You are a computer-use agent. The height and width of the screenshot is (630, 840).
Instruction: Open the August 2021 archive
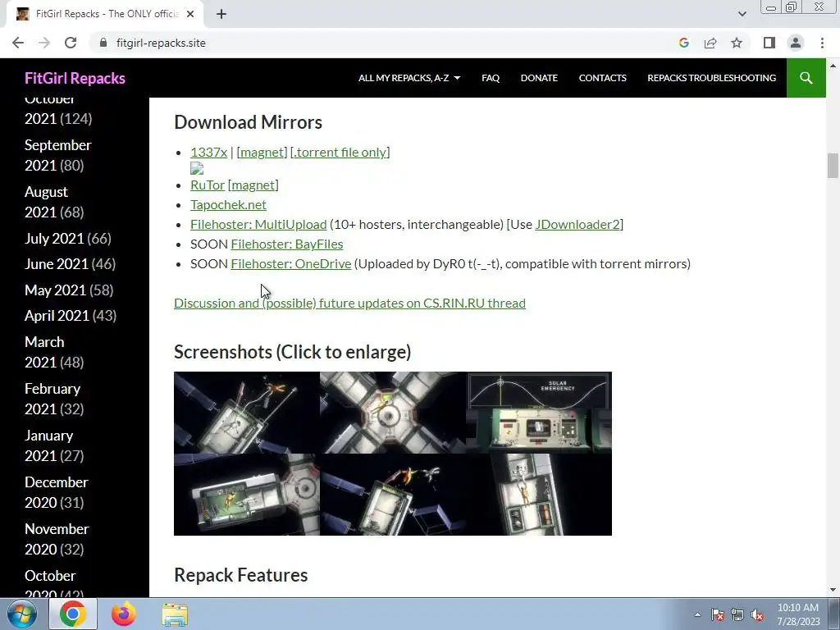coord(46,202)
